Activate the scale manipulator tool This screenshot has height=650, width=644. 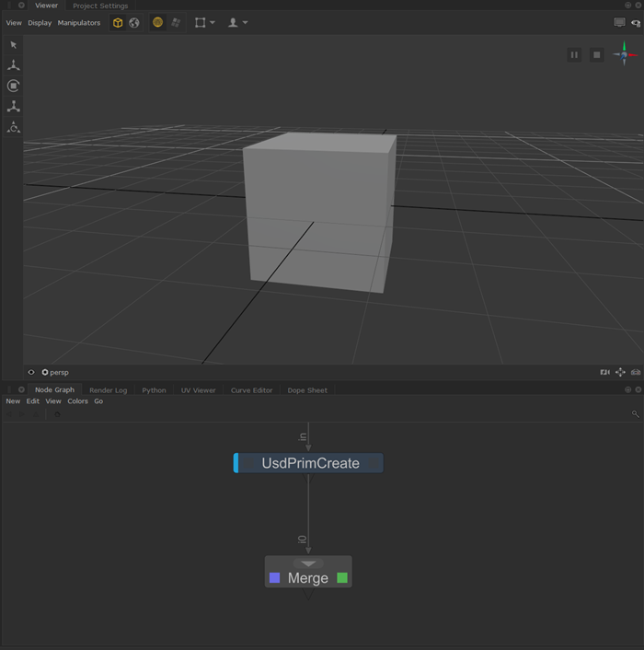(x=14, y=107)
